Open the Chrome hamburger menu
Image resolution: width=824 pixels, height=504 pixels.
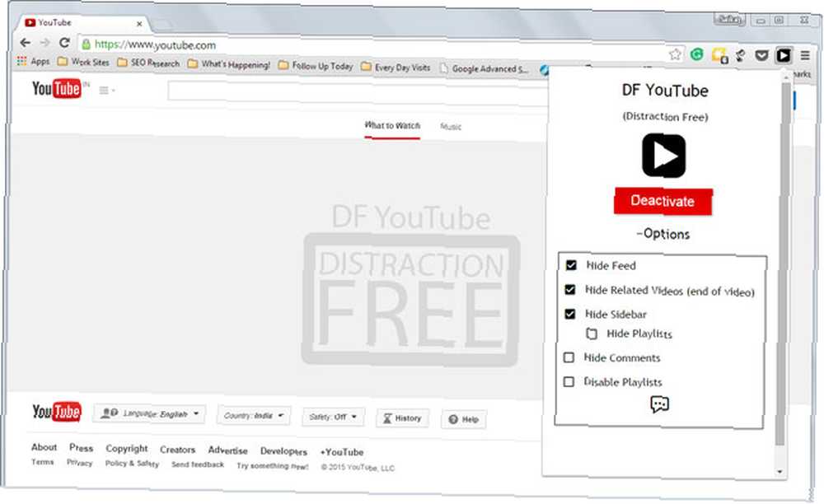tap(805, 55)
